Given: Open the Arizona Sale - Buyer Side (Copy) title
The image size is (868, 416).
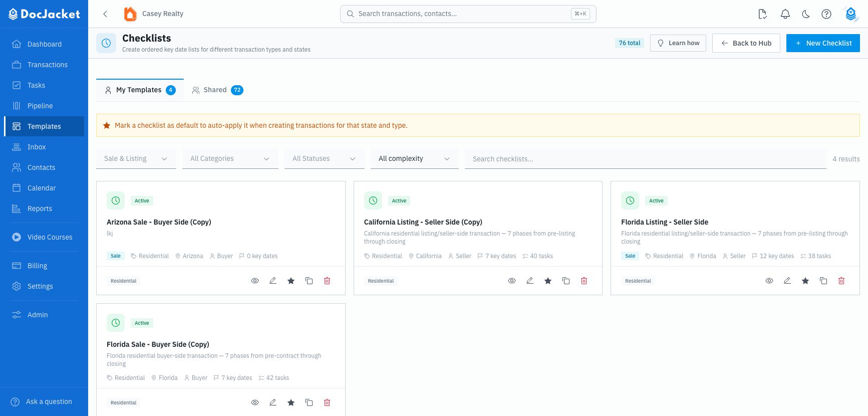Looking at the screenshot, I should [x=159, y=222].
